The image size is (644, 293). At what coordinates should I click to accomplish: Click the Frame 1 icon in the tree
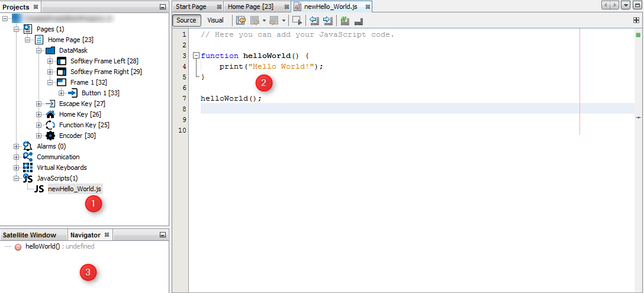point(62,82)
